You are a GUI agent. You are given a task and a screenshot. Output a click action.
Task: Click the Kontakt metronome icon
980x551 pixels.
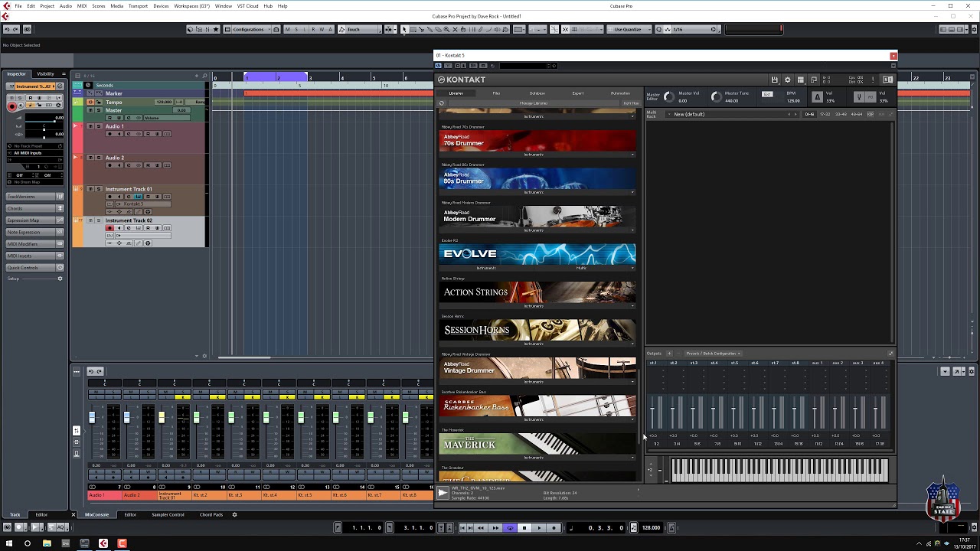point(817,97)
